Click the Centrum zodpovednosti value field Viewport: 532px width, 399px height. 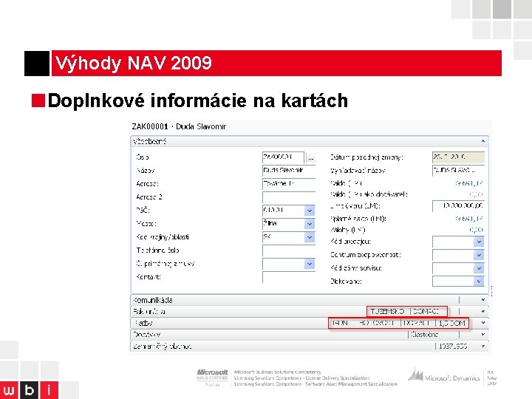click(x=453, y=255)
